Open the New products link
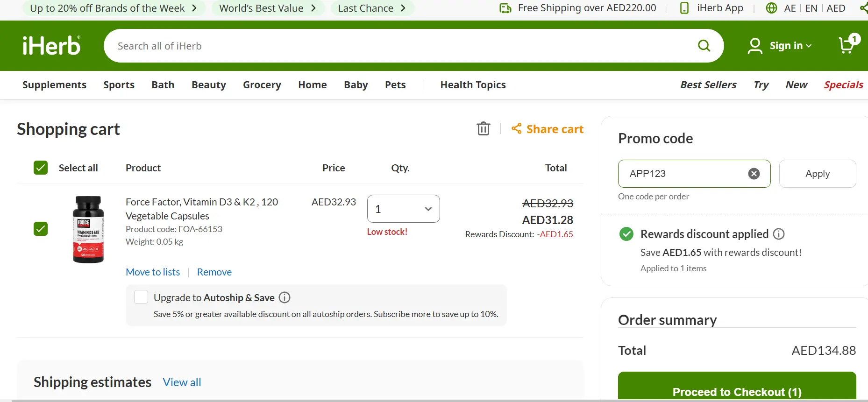 point(796,85)
